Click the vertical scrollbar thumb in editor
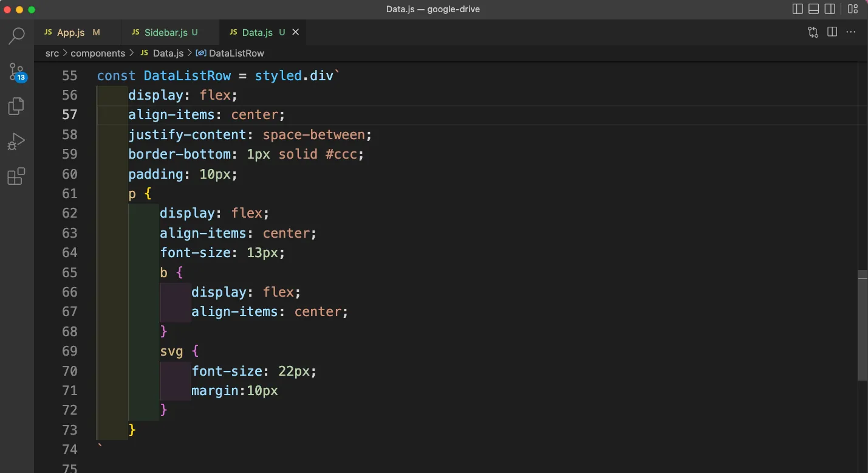The image size is (868, 473). click(x=863, y=326)
